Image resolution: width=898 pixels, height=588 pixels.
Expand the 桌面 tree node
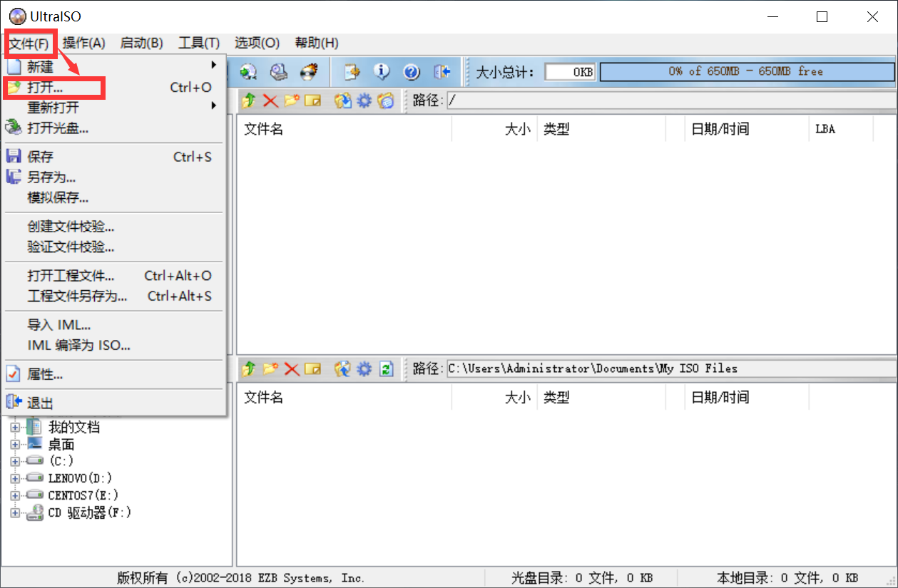15,444
